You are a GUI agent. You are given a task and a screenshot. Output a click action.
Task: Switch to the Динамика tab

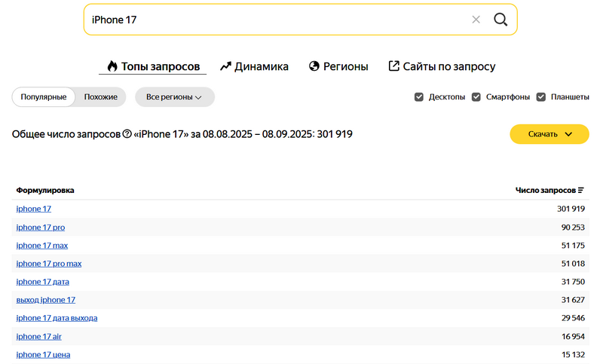click(x=254, y=66)
